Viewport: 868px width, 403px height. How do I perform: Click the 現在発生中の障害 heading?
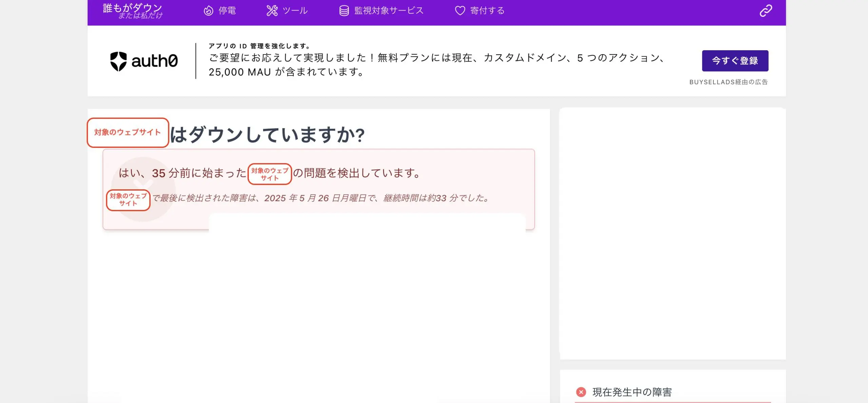[633, 392]
